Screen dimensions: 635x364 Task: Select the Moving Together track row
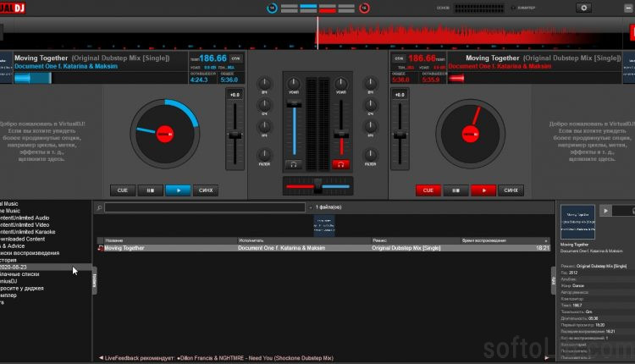click(323, 248)
